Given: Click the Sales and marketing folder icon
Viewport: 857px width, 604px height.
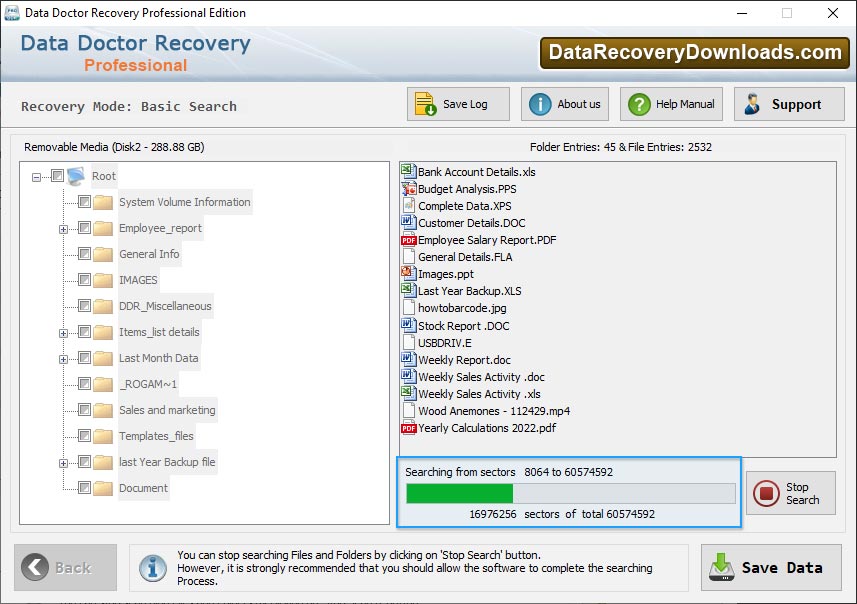Looking at the screenshot, I should pos(103,410).
